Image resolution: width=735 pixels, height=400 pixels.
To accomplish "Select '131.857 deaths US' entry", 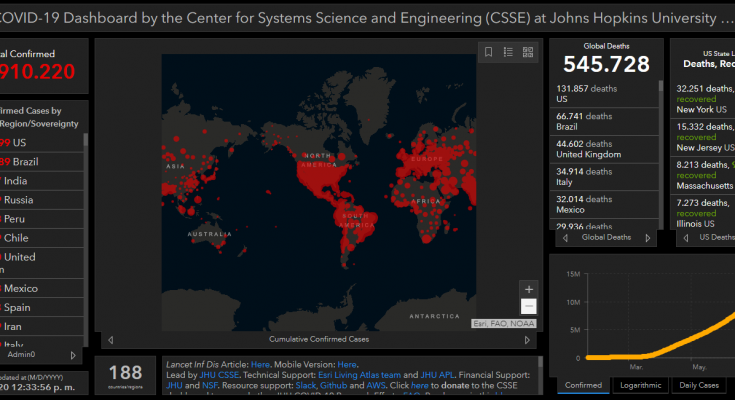I will pos(604,94).
